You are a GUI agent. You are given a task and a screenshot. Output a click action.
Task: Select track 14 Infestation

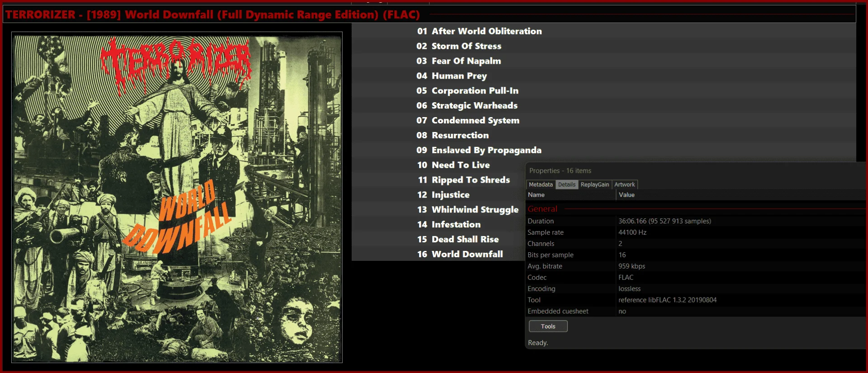[438, 225]
